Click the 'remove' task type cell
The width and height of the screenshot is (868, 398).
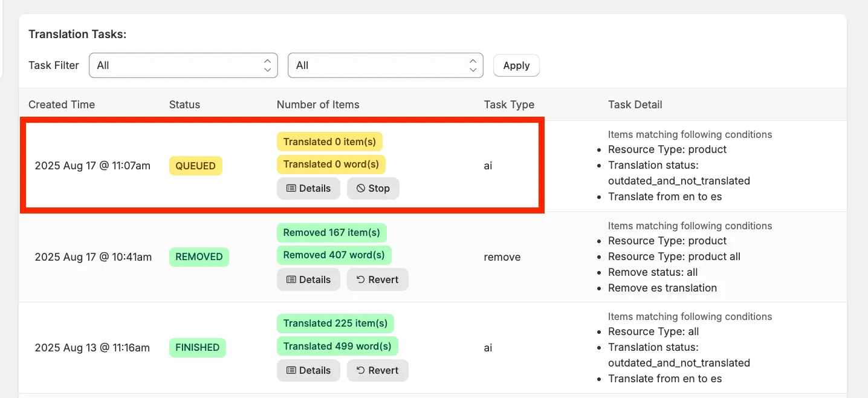(502, 257)
